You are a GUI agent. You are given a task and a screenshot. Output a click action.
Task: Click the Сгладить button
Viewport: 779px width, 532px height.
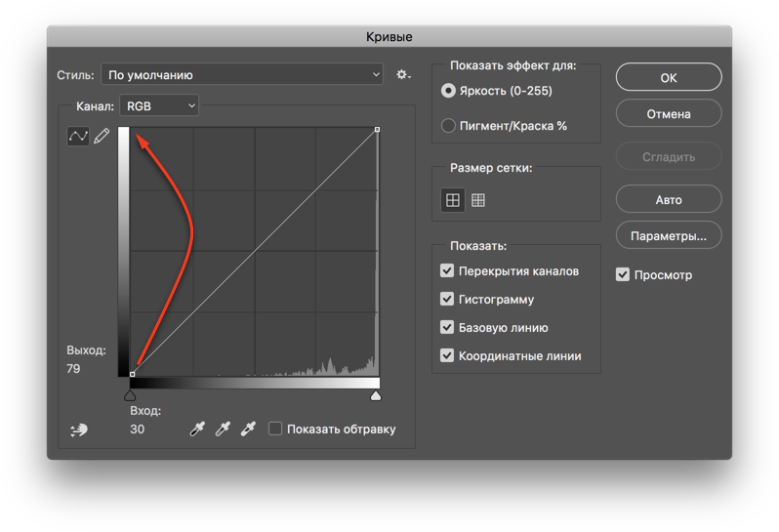tap(669, 157)
